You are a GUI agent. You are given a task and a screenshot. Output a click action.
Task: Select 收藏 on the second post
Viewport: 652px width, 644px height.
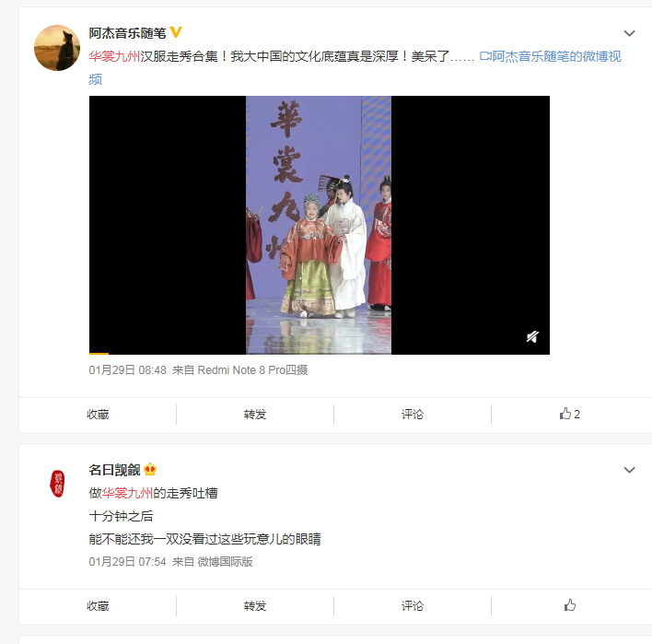(98, 605)
